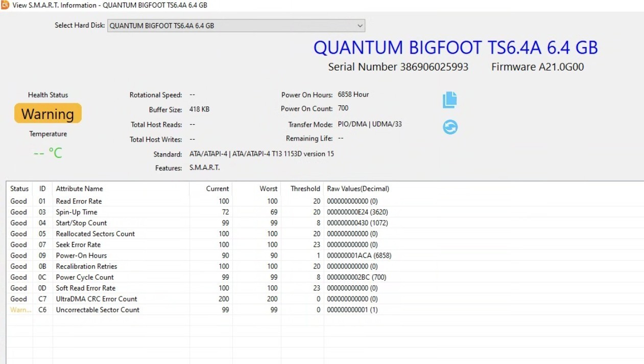Screen dimensions: 644x364
Task: Select the UltraDMA CRC Error Count row
Action: 325,299
